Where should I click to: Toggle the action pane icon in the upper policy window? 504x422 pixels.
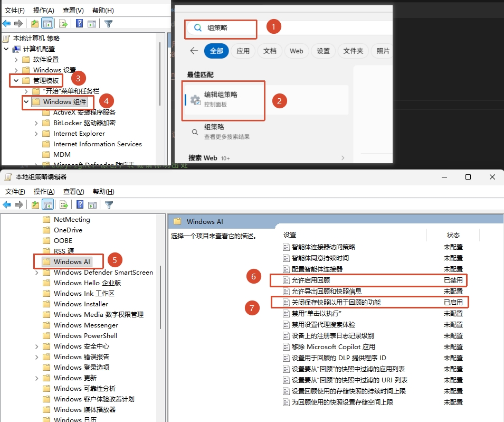(92, 23)
